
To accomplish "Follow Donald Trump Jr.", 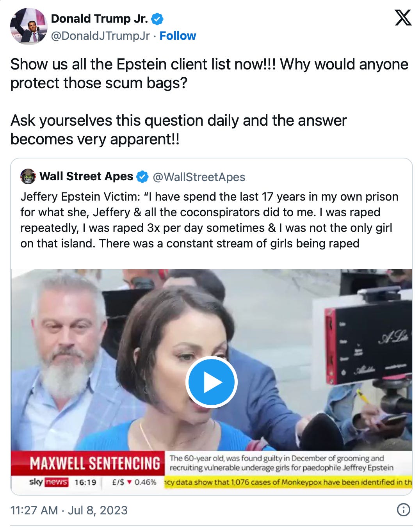I will click(x=178, y=36).
